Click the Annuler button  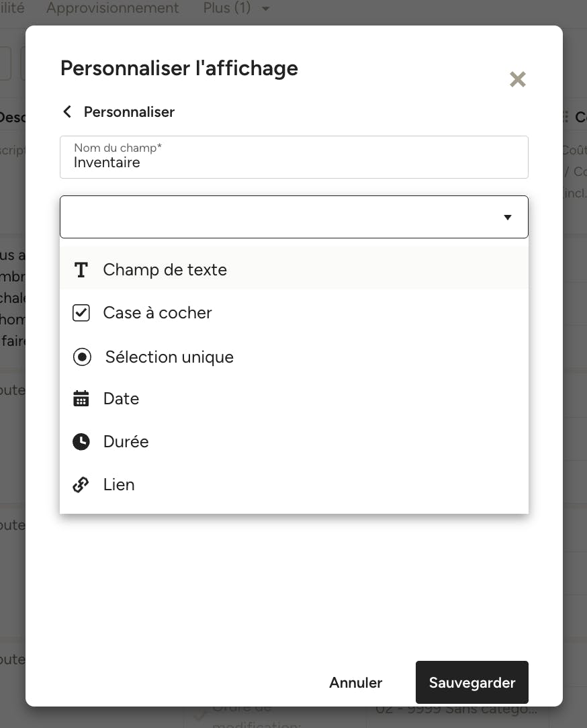pyautogui.click(x=356, y=682)
